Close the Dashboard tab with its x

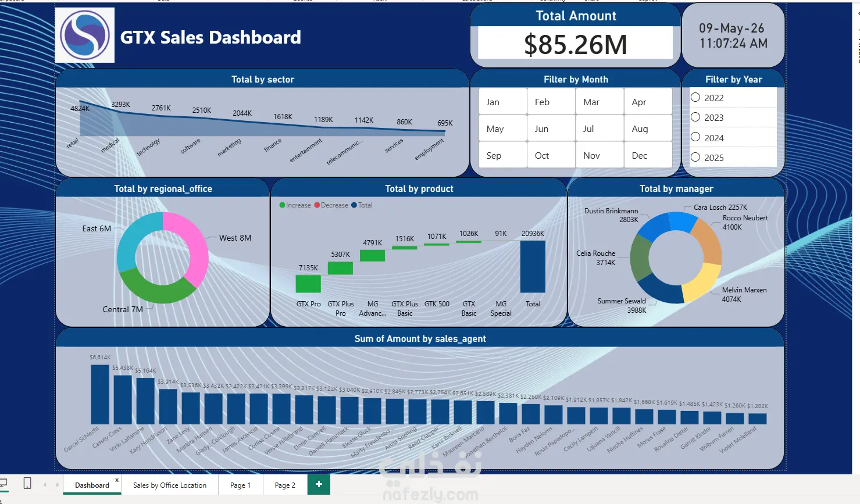(x=117, y=480)
